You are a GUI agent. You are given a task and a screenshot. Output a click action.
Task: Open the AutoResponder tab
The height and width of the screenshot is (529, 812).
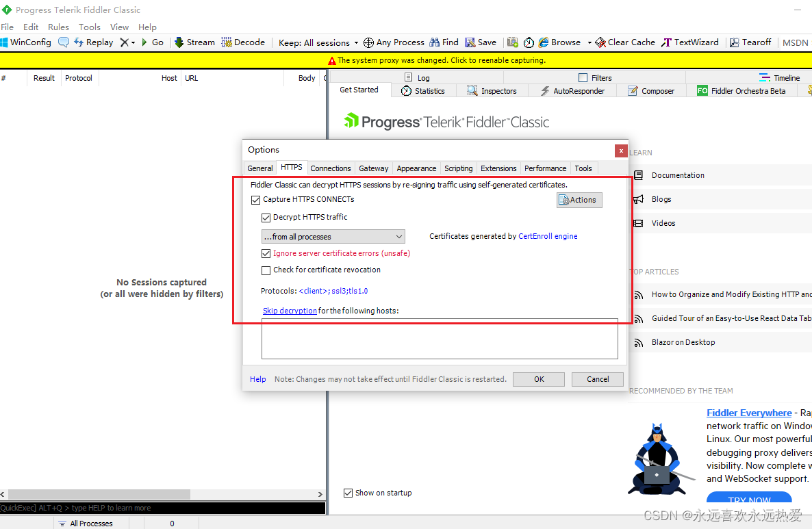click(x=573, y=91)
